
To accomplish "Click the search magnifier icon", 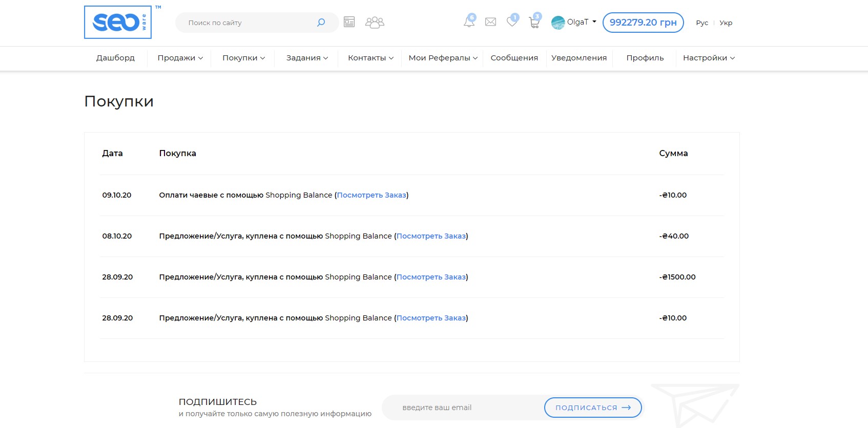I will [321, 23].
